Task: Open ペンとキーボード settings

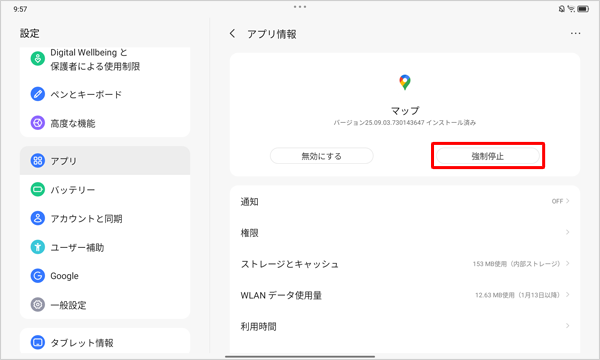Action: (x=105, y=94)
